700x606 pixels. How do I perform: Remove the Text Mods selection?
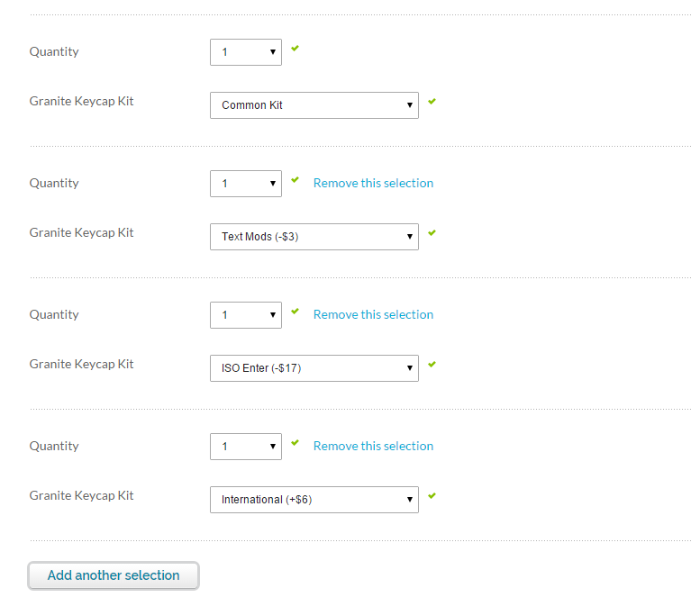point(373,183)
